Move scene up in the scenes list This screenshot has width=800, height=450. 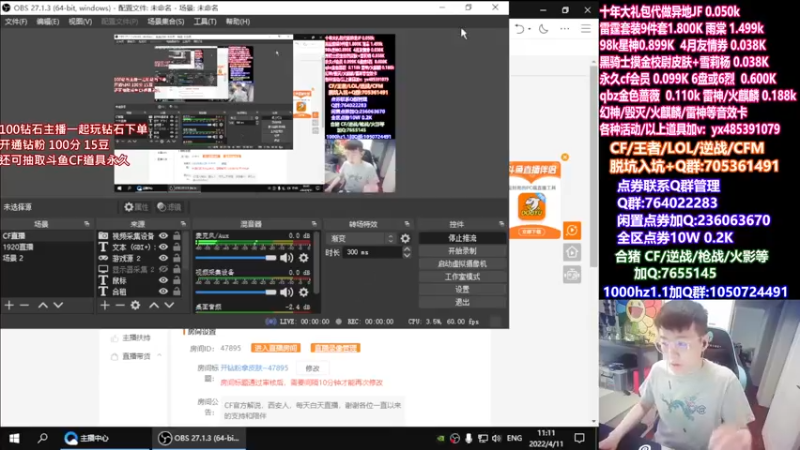click(43, 305)
